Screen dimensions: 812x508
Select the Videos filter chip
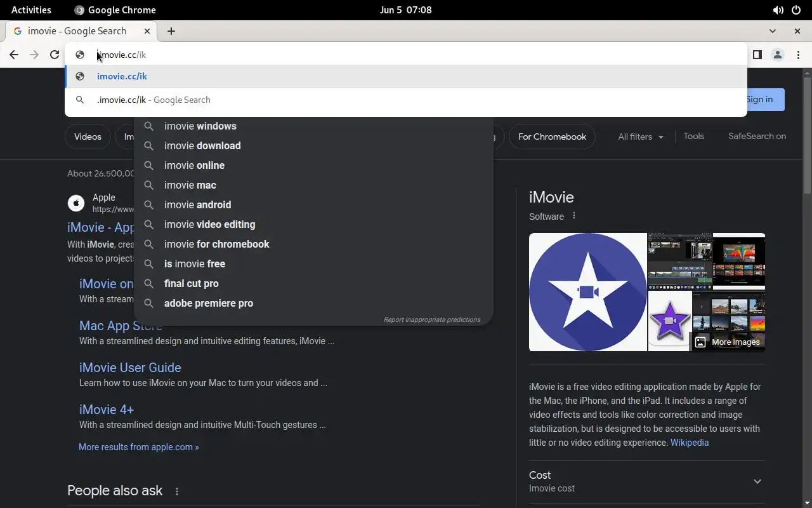[x=88, y=137]
